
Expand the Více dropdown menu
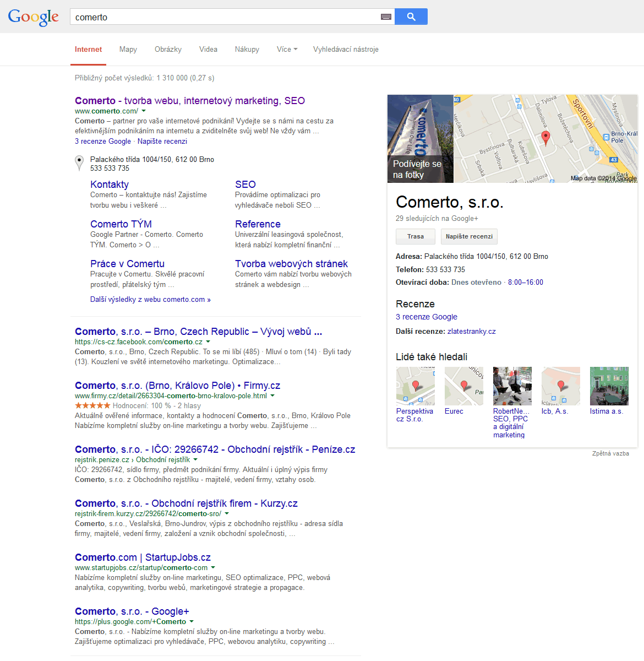287,50
